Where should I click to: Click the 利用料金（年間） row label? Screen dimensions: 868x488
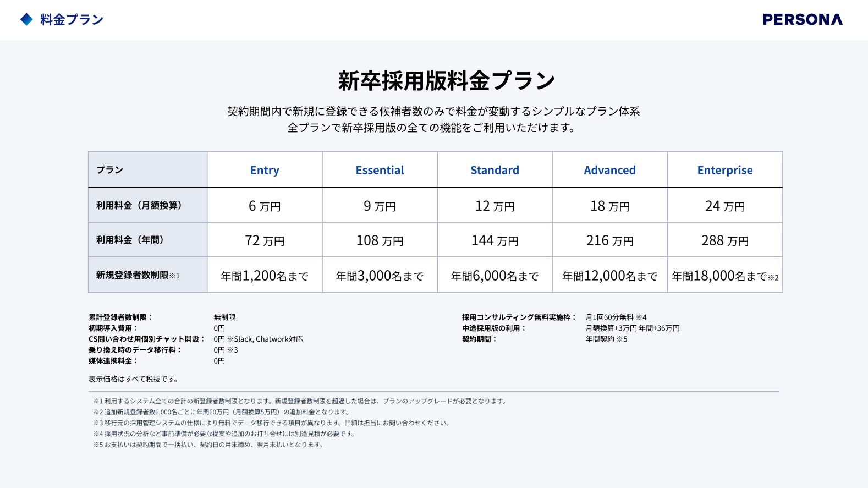click(147, 240)
